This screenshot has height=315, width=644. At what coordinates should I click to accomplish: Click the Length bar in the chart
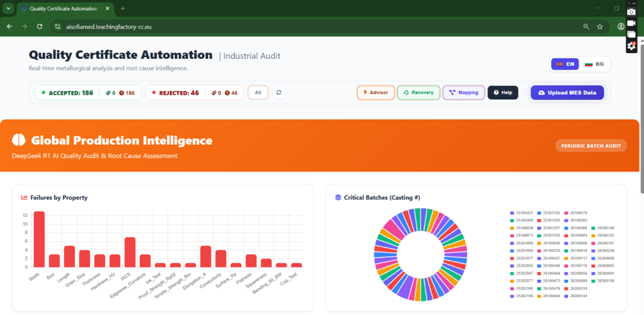[x=69, y=256]
